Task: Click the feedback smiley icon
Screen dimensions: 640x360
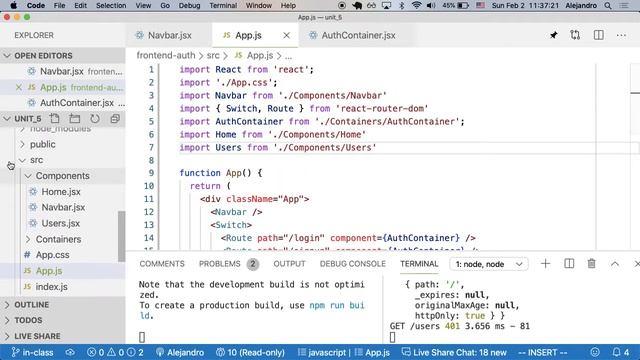Action: click(595, 352)
